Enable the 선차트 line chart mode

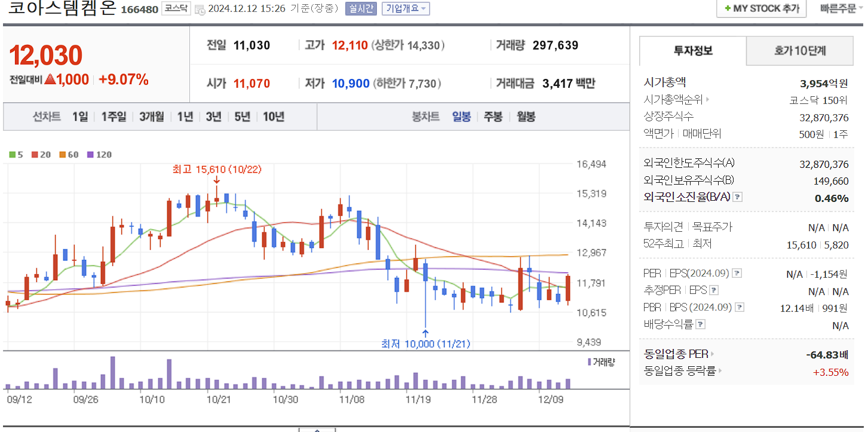pos(48,117)
